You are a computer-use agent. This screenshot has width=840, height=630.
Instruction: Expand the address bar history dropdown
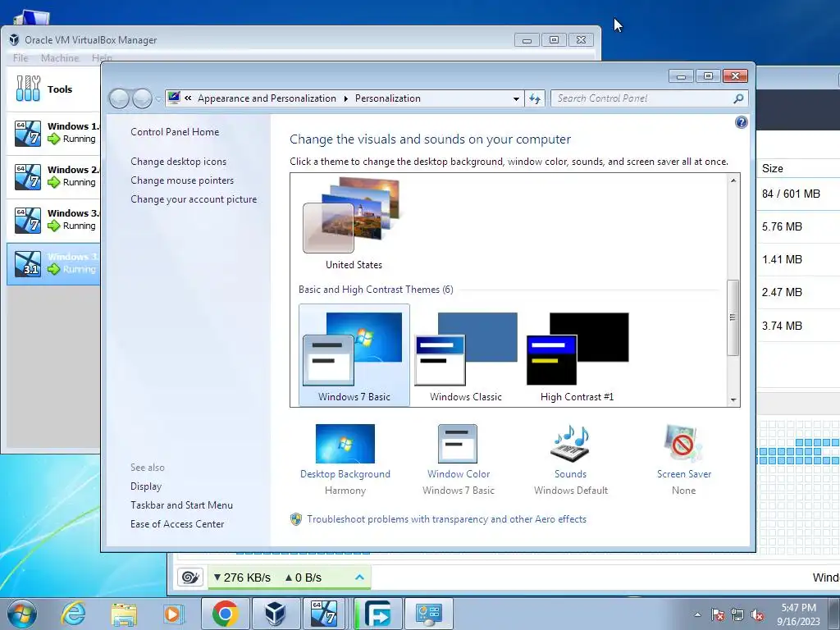tap(516, 99)
